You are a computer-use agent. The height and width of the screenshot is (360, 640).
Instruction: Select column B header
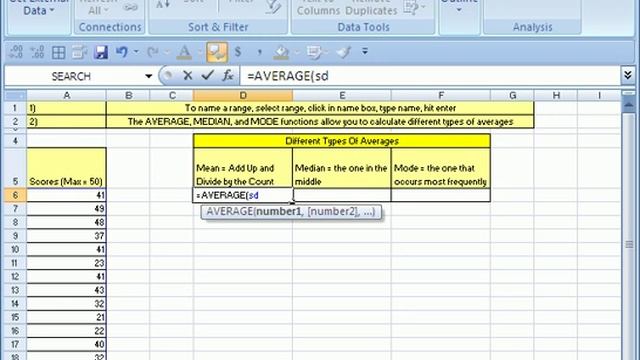(x=128, y=96)
